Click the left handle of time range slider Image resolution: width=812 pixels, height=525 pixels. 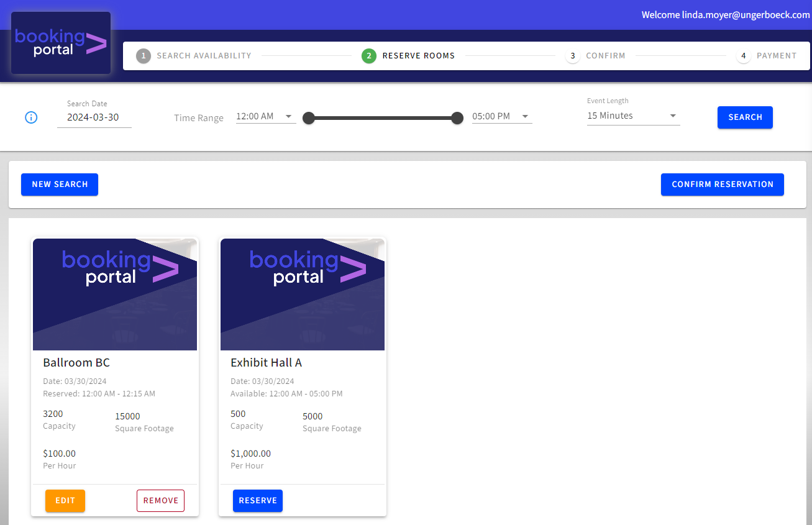pos(308,118)
